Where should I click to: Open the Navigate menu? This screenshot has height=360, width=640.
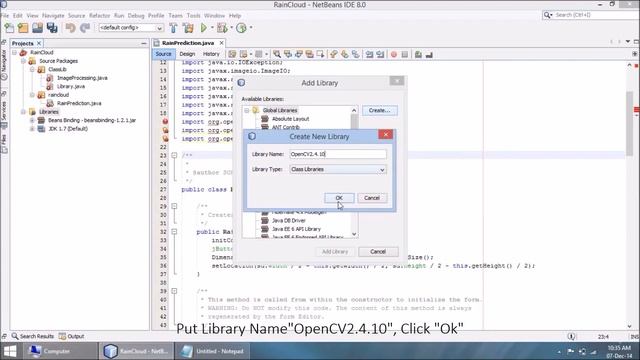[x=53, y=16]
